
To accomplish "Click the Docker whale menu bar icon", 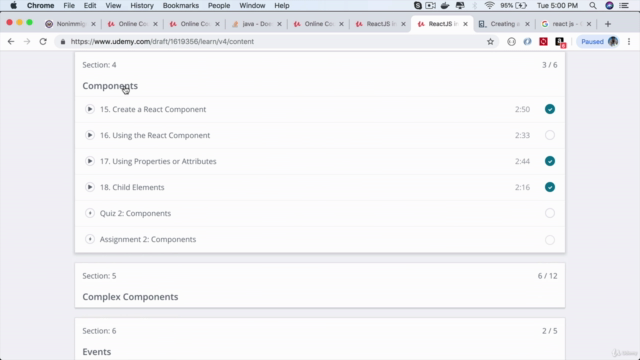I will (445, 6).
